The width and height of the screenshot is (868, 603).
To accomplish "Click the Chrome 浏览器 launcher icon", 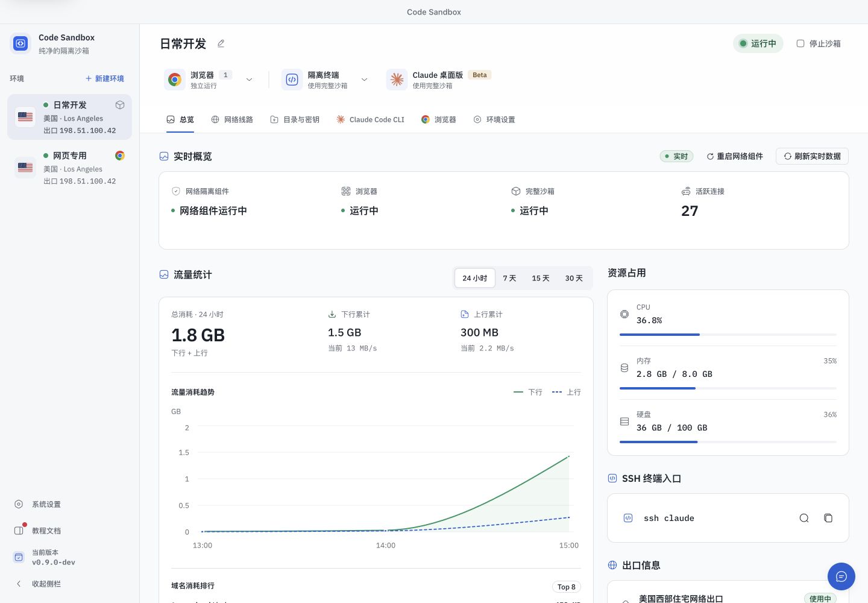I will coord(175,80).
